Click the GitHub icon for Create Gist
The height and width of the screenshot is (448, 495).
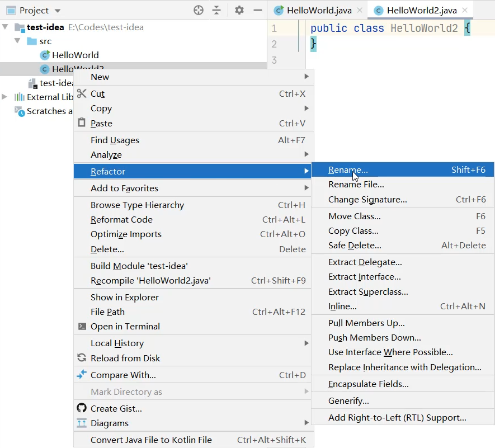(x=82, y=408)
